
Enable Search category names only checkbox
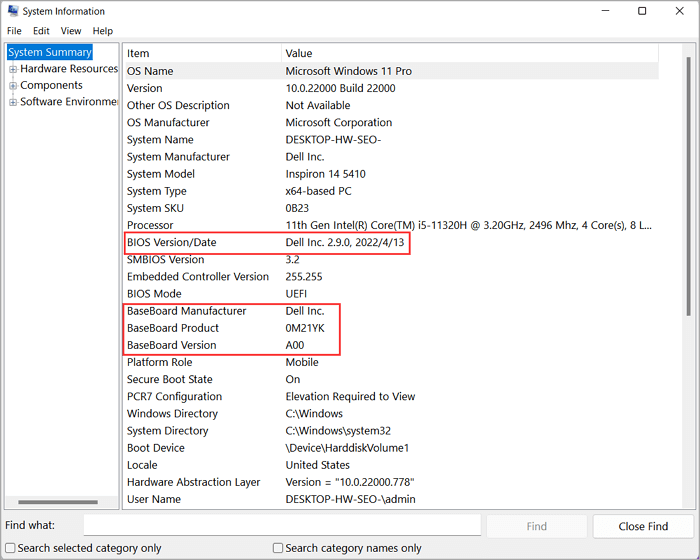coord(278,548)
